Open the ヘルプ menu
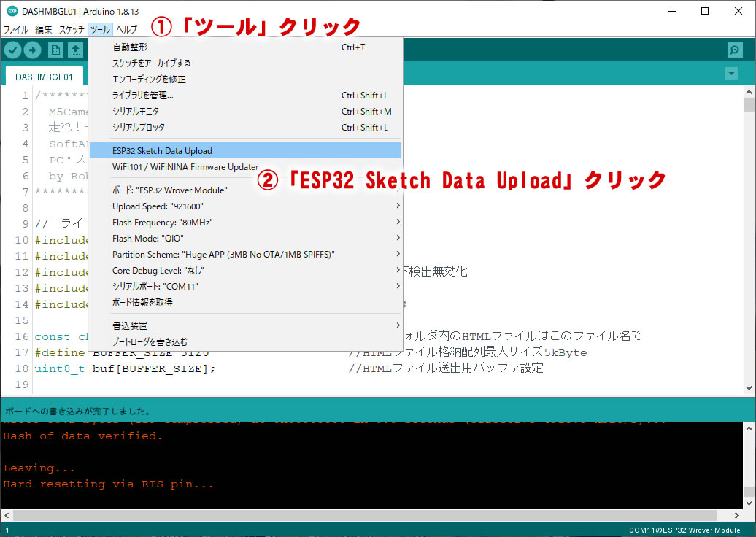This screenshot has width=756, height=537. click(126, 29)
